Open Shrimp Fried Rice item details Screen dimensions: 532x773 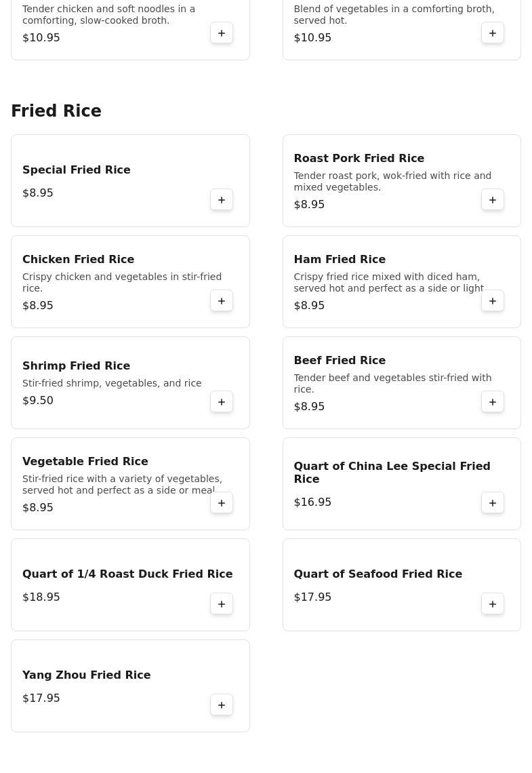pyautogui.click(x=76, y=366)
